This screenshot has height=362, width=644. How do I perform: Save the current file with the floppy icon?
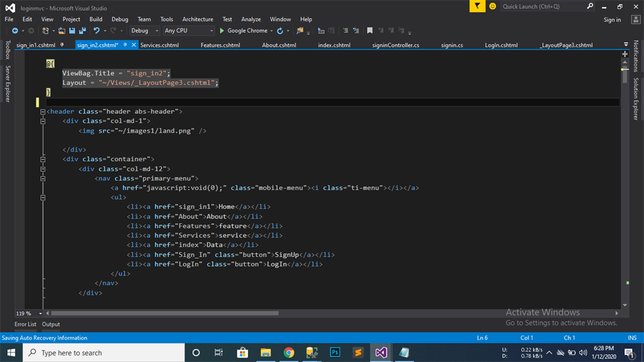tap(72, 31)
